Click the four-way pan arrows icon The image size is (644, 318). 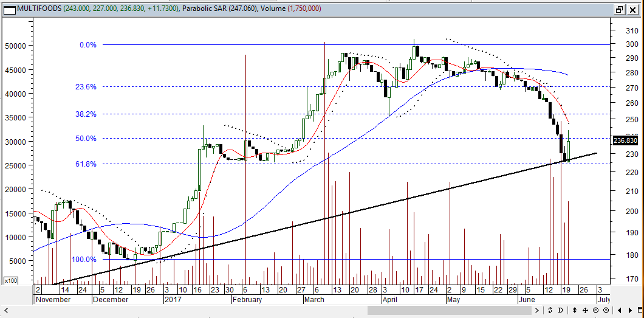click(585, 310)
